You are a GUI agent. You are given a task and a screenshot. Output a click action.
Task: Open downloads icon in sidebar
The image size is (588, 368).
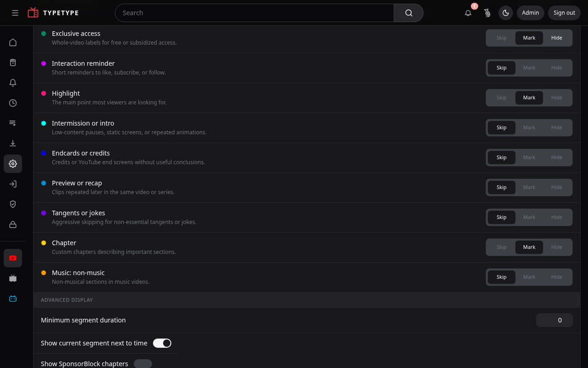point(13,144)
